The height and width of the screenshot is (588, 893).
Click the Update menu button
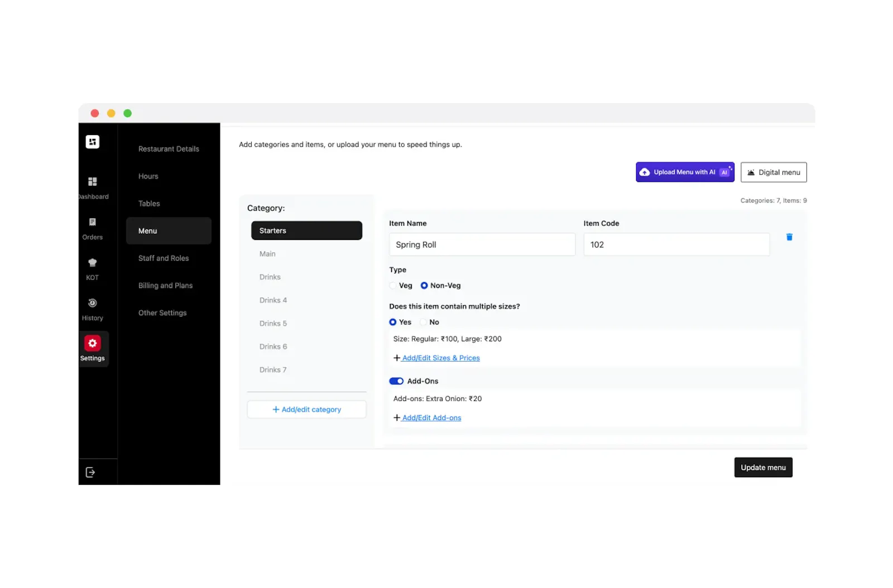click(x=763, y=467)
